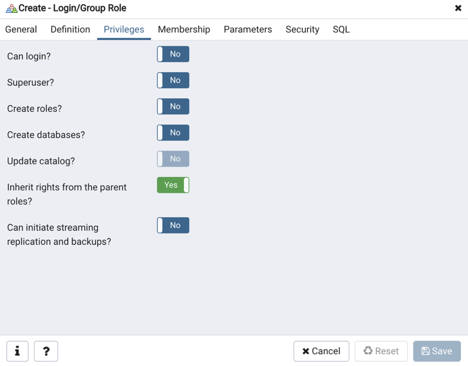This screenshot has width=468, height=366.
Task: Switch to the General tab
Action: [21, 29]
